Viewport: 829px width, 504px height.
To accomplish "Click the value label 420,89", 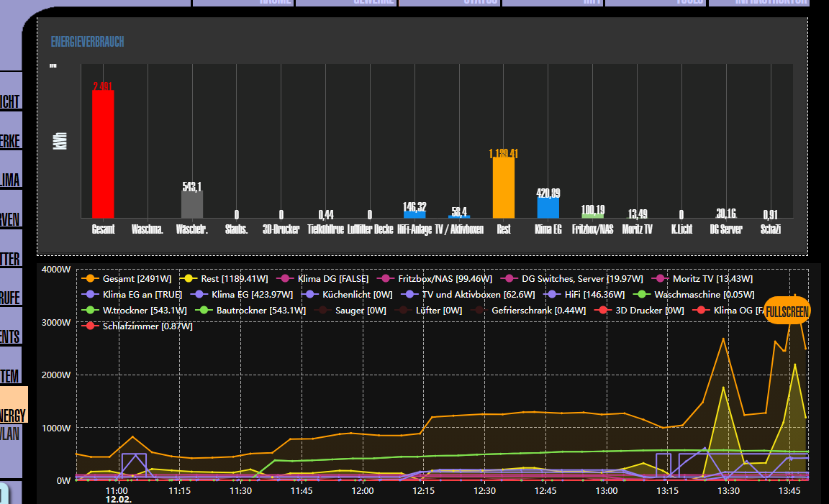I will (548, 193).
